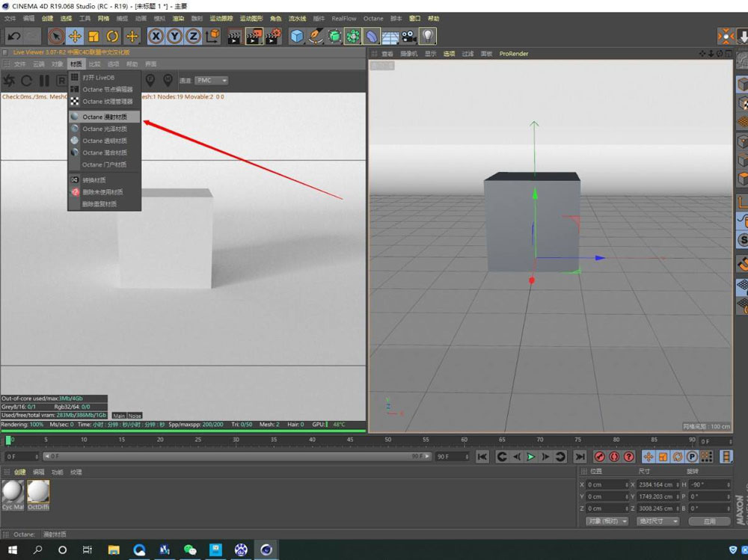The image size is (748, 560).
Task: Click the timeline range slider bar
Action: 237,457
